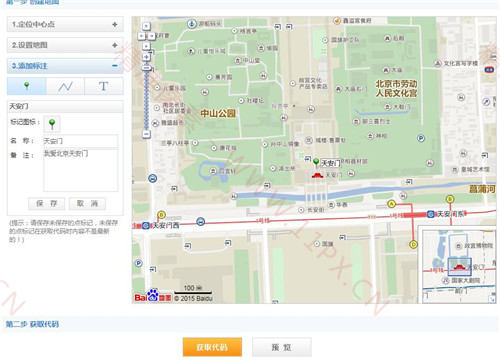This screenshot has height=364, width=500.
Task: Expand the 1.定位中心点 section
Action: (x=65, y=24)
